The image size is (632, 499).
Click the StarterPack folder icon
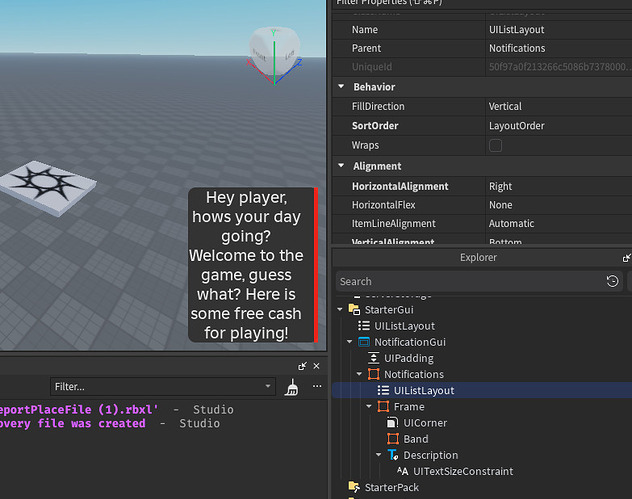coord(354,487)
